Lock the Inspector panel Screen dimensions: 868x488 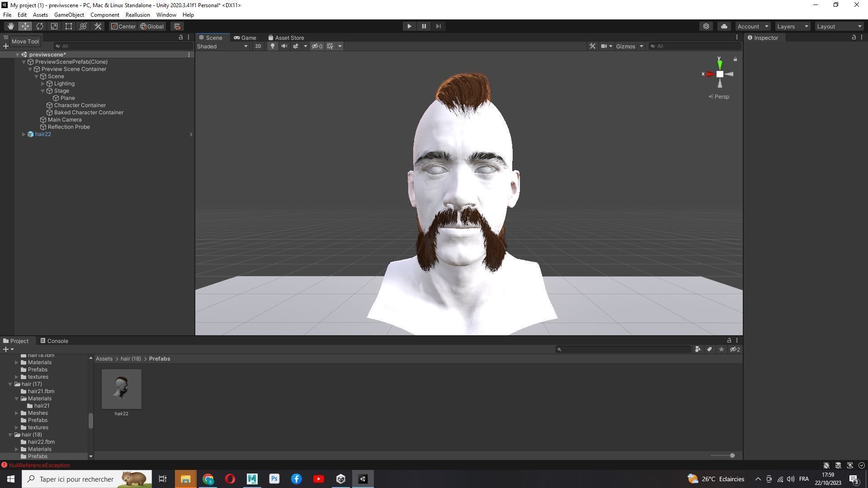[854, 38]
